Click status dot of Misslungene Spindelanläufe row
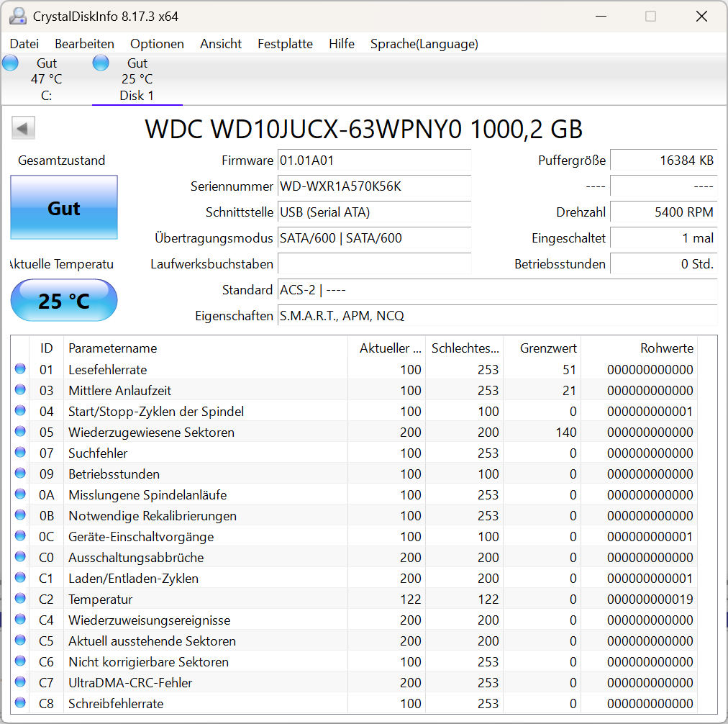 (20, 494)
